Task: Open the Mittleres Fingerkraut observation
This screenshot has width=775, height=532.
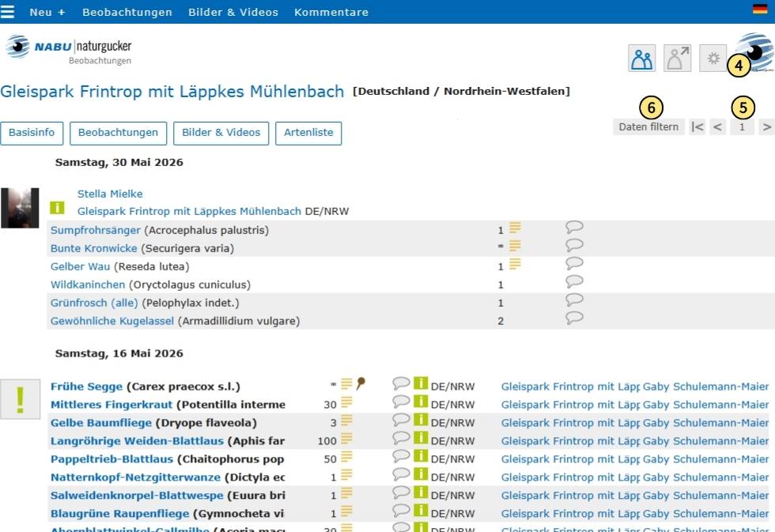Action: (112, 405)
